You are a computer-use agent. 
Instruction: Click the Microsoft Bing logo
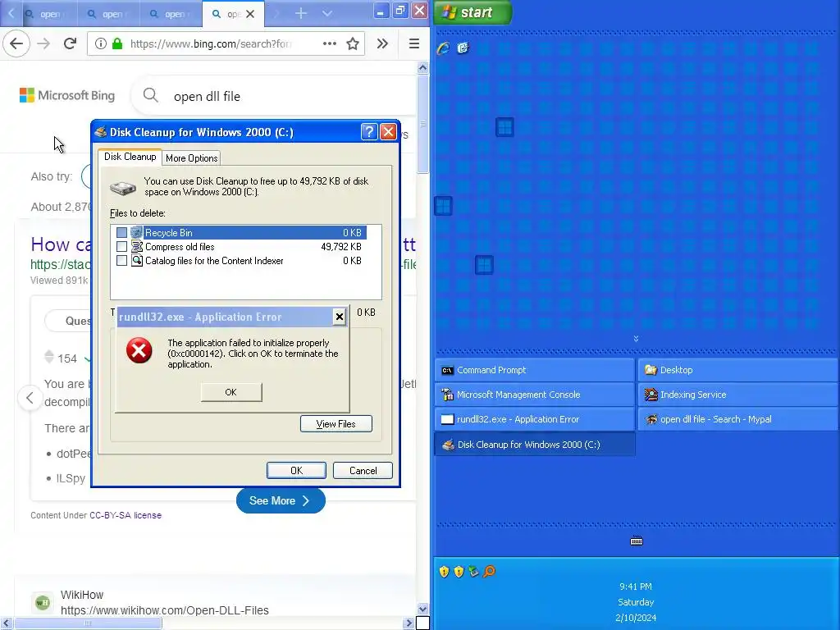click(x=67, y=95)
